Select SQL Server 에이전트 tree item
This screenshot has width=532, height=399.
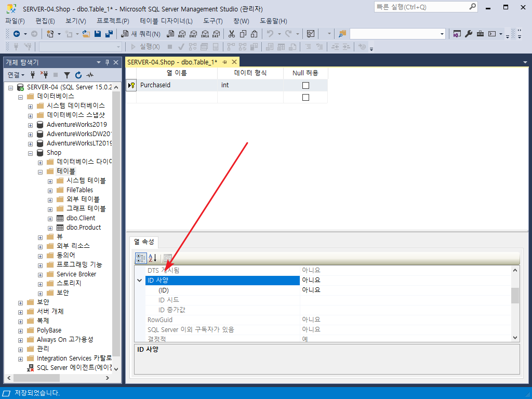pos(74,367)
